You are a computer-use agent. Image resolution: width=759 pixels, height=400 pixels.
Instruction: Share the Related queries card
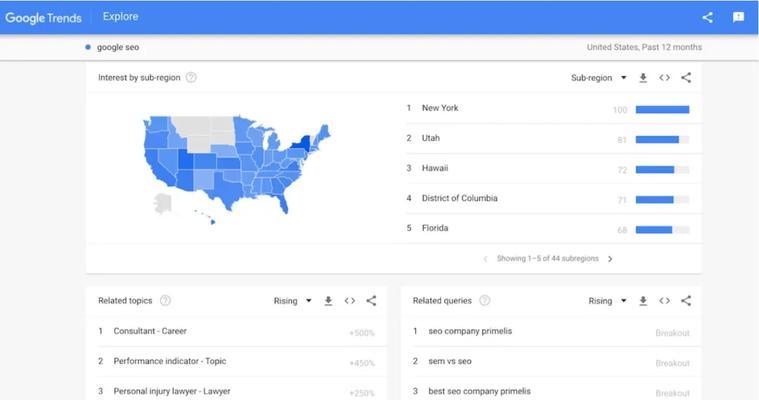pos(686,301)
